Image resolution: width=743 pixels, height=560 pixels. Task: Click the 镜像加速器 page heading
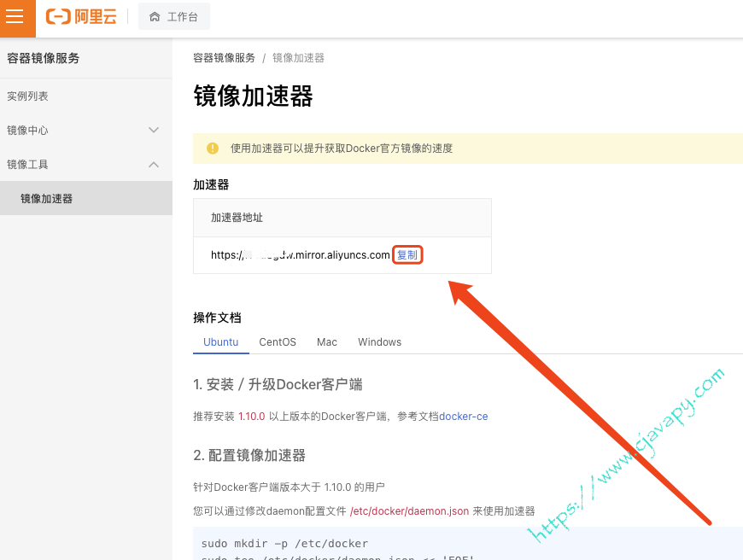point(253,96)
